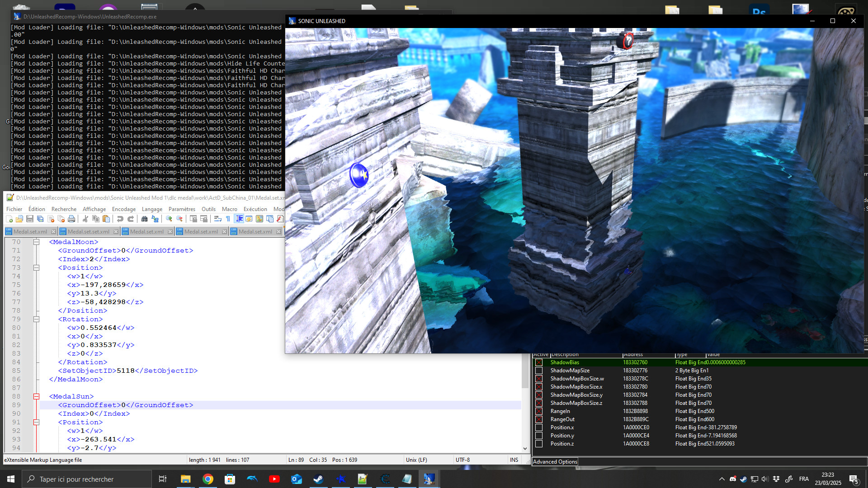Image resolution: width=868 pixels, height=488 pixels.
Task: Open Steam from the Windows taskbar
Action: (318, 479)
